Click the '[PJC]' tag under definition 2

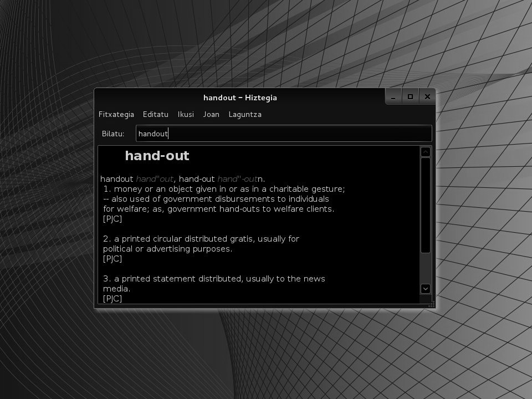(x=112, y=259)
